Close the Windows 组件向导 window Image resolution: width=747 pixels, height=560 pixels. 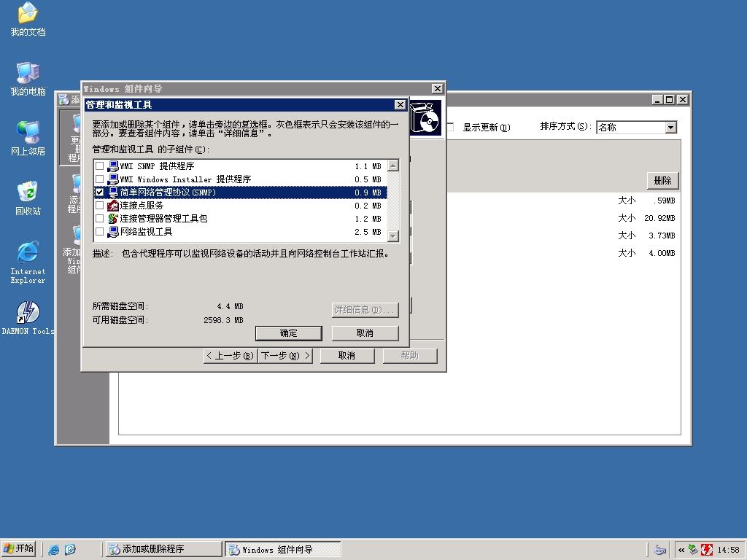click(x=438, y=88)
